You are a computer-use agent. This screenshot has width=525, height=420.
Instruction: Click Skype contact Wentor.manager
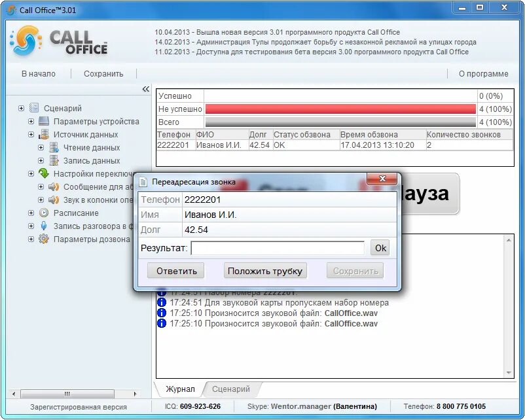(323, 406)
